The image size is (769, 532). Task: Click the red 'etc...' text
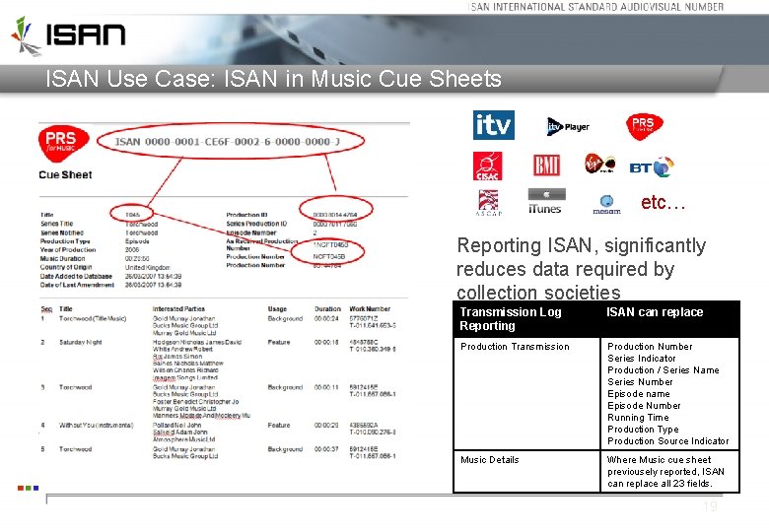point(663,202)
